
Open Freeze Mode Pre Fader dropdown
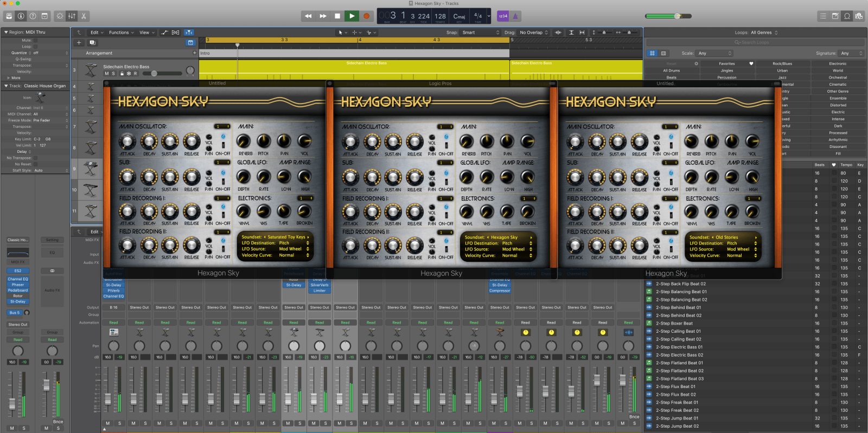(50, 120)
